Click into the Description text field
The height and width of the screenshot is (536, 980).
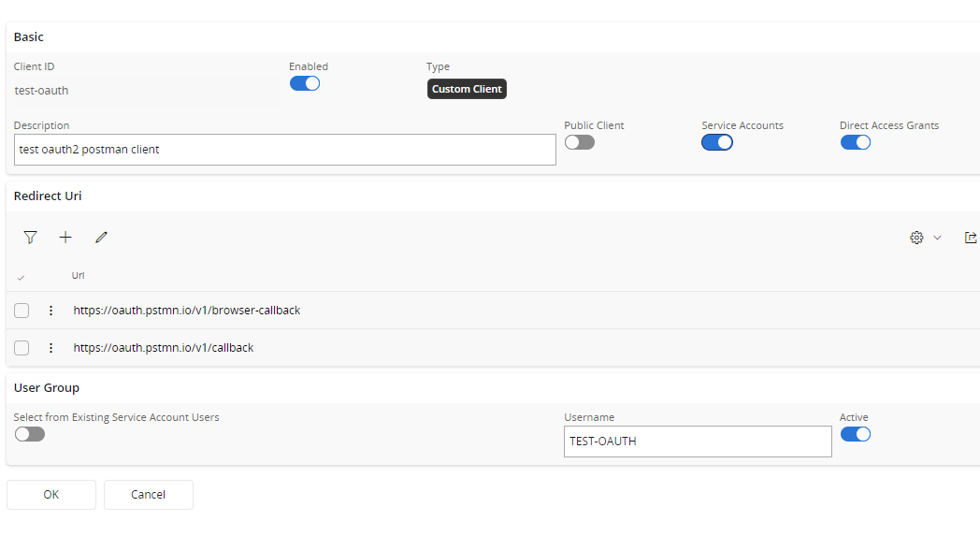click(x=285, y=150)
